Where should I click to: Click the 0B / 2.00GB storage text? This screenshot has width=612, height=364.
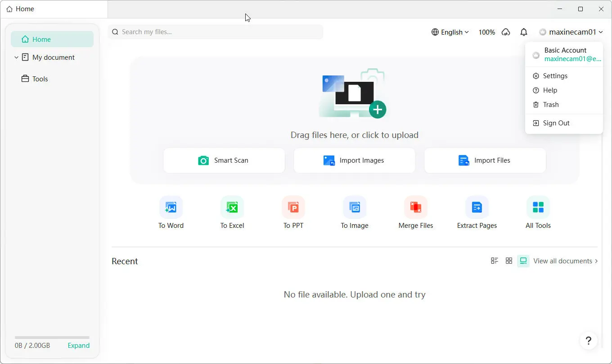click(x=32, y=346)
